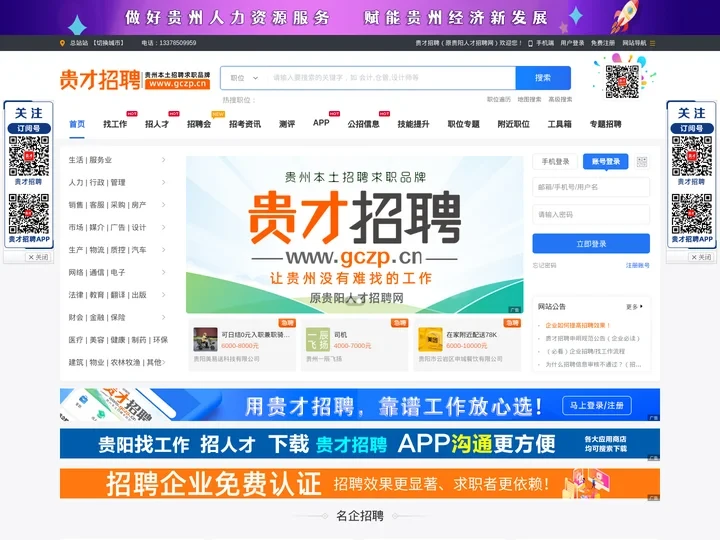Viewport: 720px width, 540px height.
Task: Expand 销售 | 客服 | 采购 | 房产 category
Action: click(117, 205)
